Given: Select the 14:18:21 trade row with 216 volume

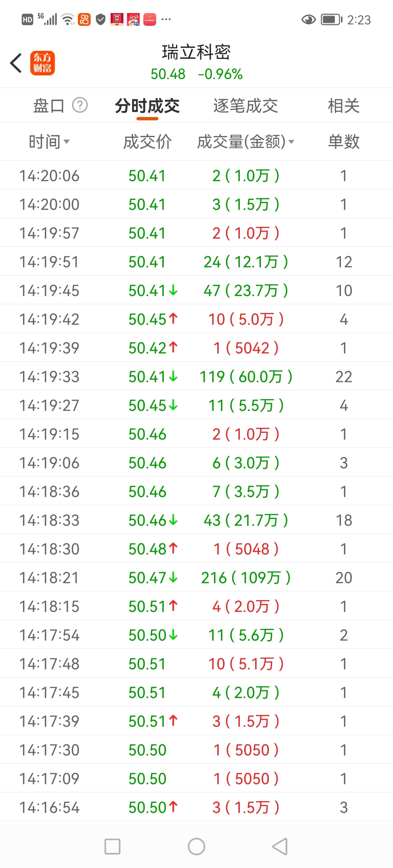Looking at the screenshot, I should point(196,578).
